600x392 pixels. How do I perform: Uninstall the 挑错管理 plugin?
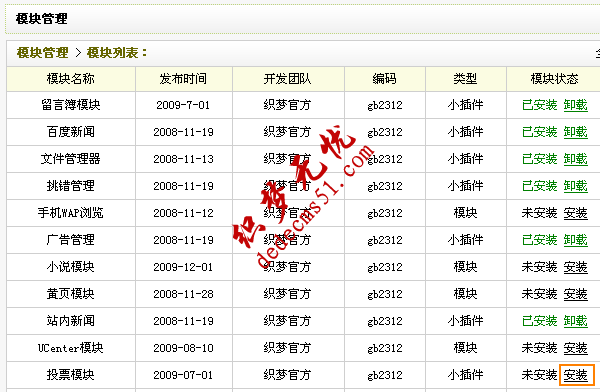pyautogui.click(x=576, y=186)
